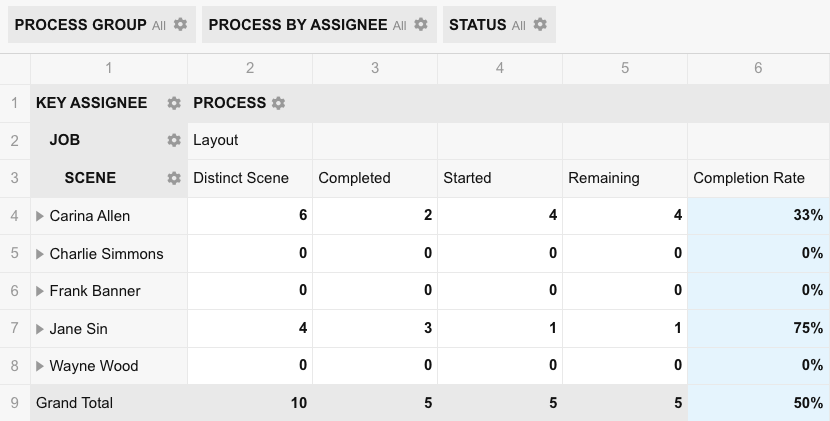Open the Process Group filter gear

[x=180, y=24]
